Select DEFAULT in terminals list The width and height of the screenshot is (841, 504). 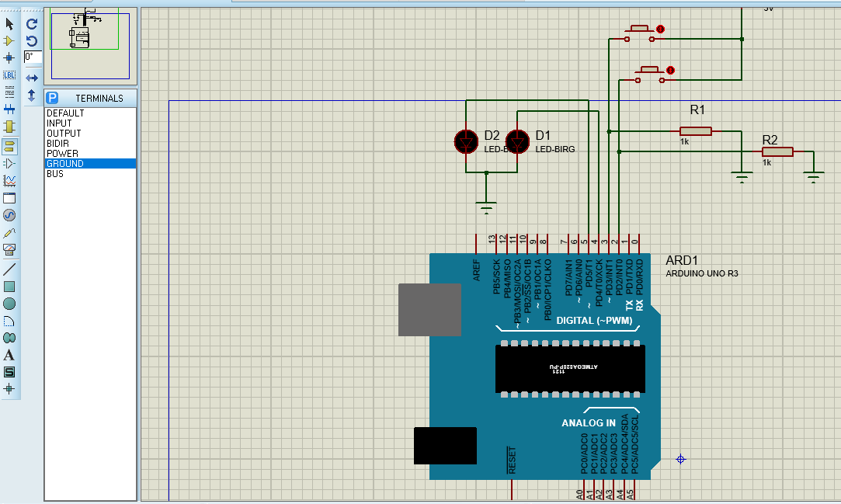(x=90, y=113)
